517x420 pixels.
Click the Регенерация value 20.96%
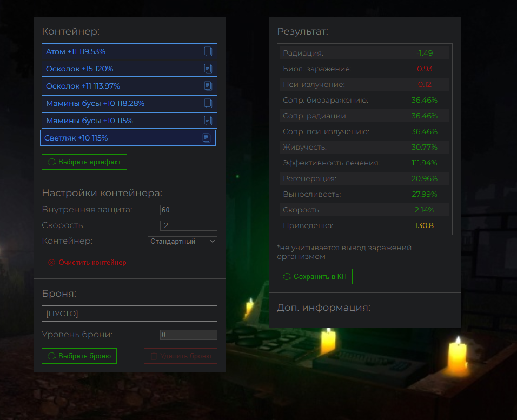click(425, 178)
